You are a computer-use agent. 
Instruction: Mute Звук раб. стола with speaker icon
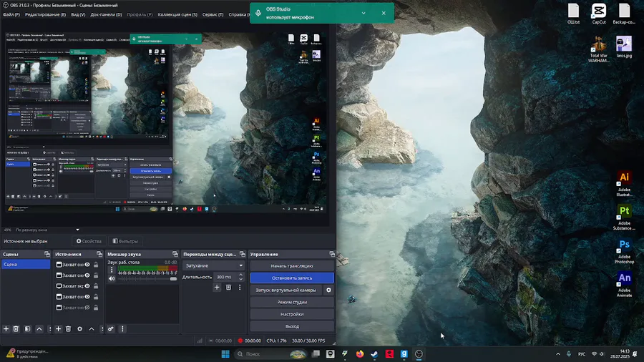pyautogui.click(x=112, y=279)
